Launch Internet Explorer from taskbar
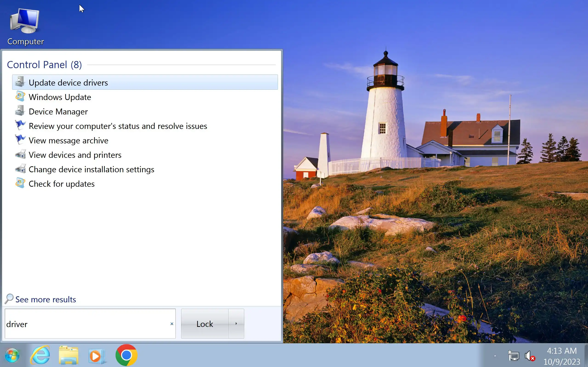This screenshot has width=588, height=367. point(40,356)
